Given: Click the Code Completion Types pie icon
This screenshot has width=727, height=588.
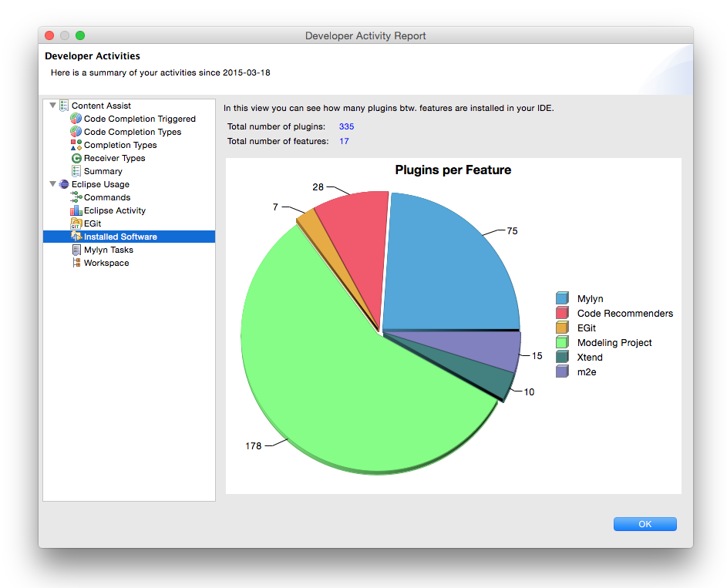Looking at the screenshot, I should tap(76, 132).
